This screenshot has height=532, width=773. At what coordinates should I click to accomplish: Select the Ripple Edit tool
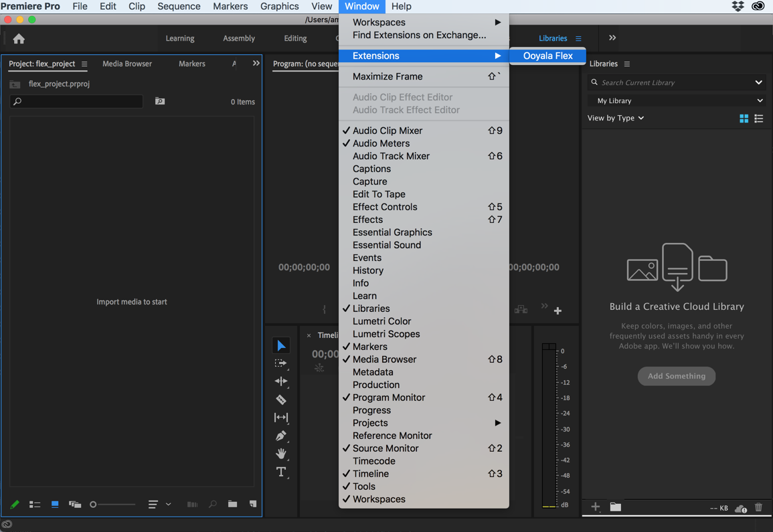[281, 381]
